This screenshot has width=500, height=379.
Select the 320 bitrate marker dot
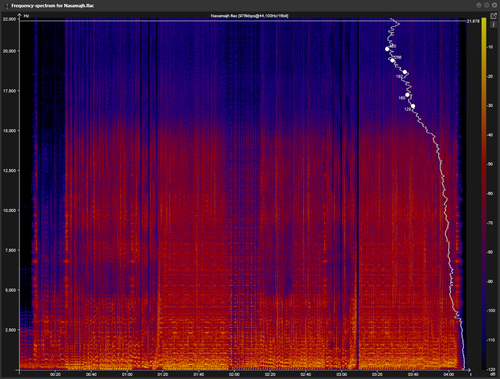coord(387,49)
